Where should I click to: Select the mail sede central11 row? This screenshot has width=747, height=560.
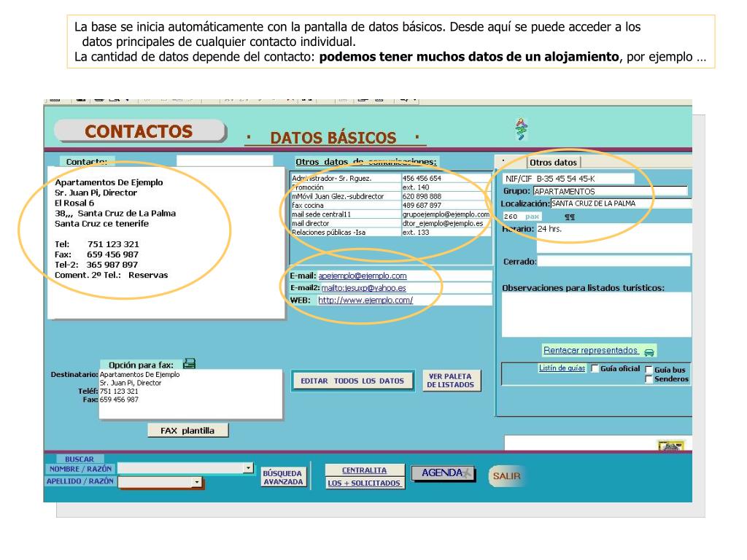tap(347, 214)
